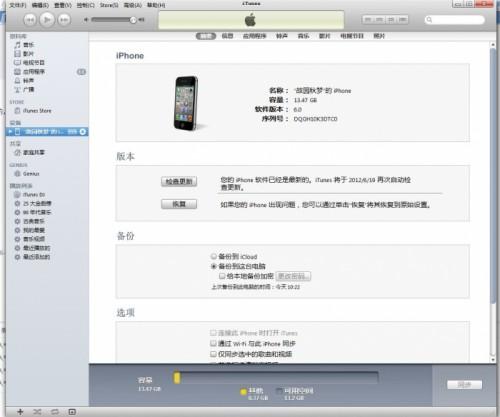This screenshot has width=500, height=417.
Task: Click the search field
Action: 455,20
